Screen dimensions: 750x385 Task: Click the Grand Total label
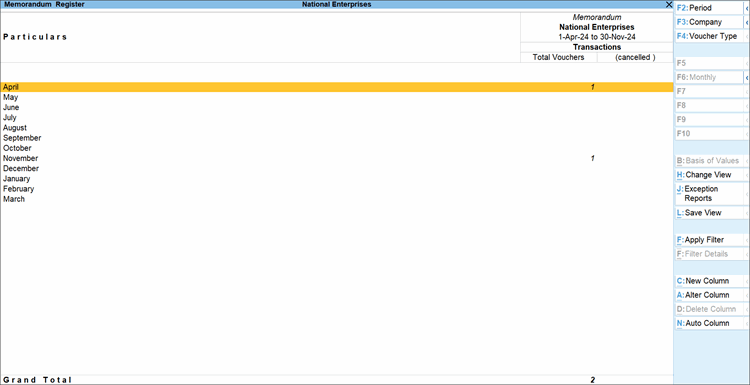click(x=37, y=380)
